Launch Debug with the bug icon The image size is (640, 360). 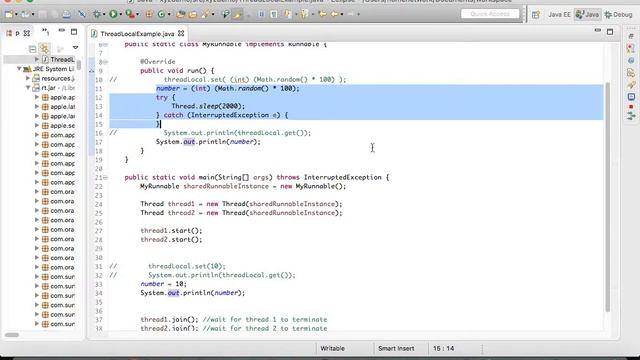tap(97, 14)
